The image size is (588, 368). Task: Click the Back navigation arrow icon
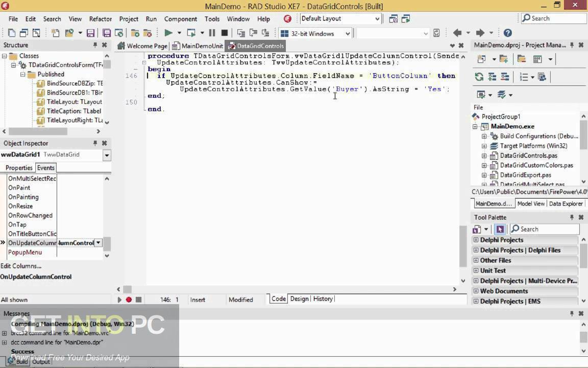coord(457,33)
